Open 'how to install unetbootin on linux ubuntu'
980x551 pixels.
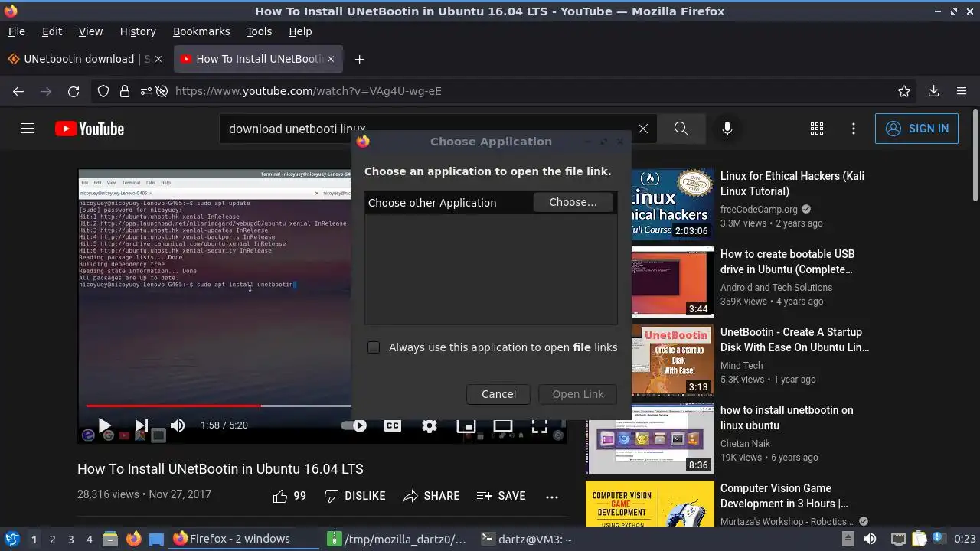(x=786, y=418)
